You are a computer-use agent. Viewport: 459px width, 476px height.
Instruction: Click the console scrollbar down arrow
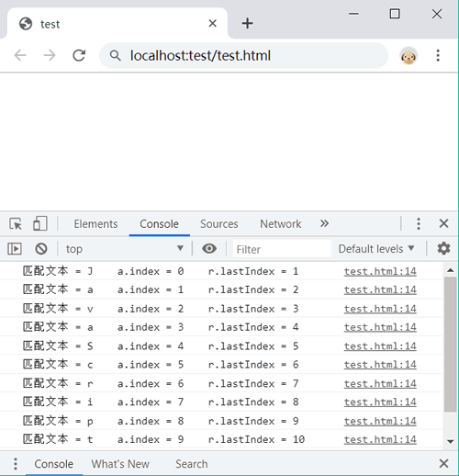click(450, 441)
